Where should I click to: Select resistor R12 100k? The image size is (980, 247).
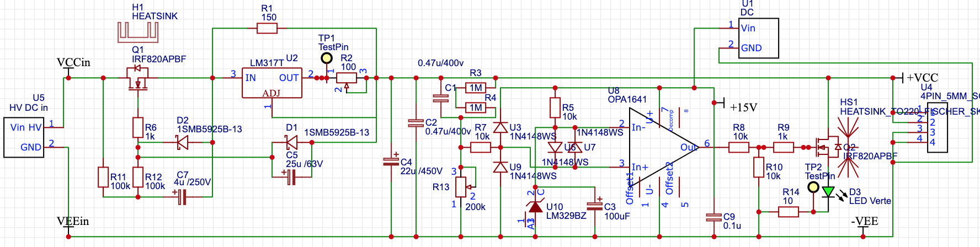pyautogui.click(x=138, y=177)
